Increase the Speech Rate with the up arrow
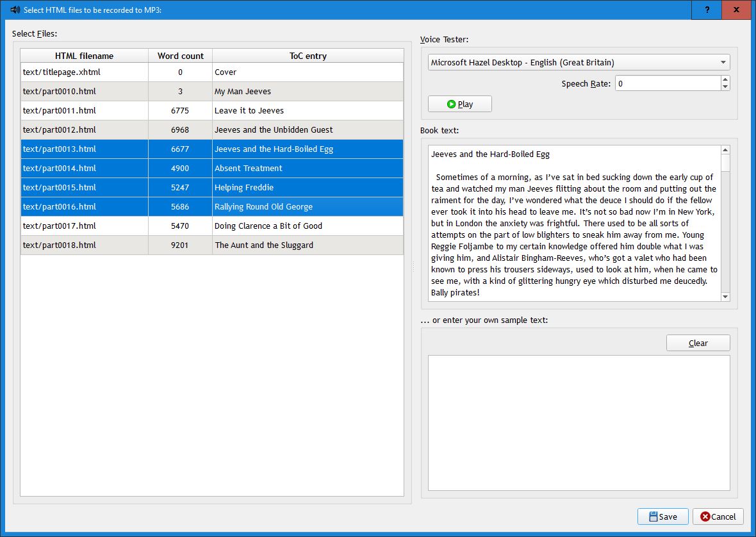 725,79
